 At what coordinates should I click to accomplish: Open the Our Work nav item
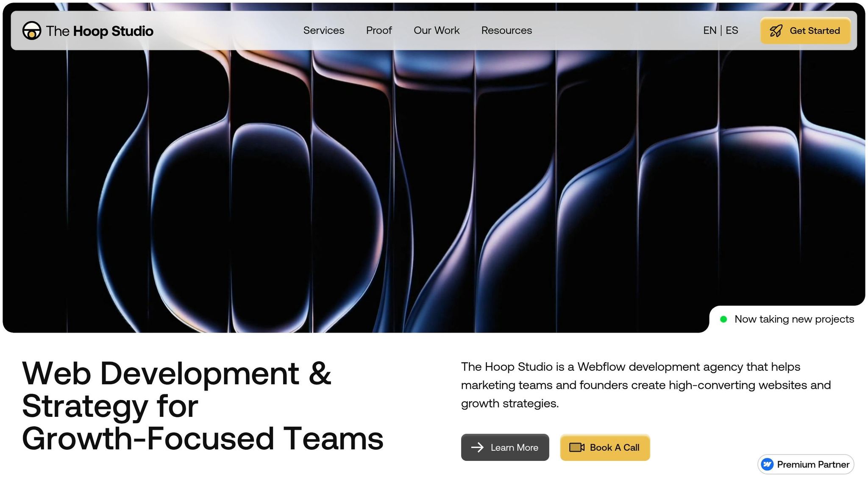437,30
